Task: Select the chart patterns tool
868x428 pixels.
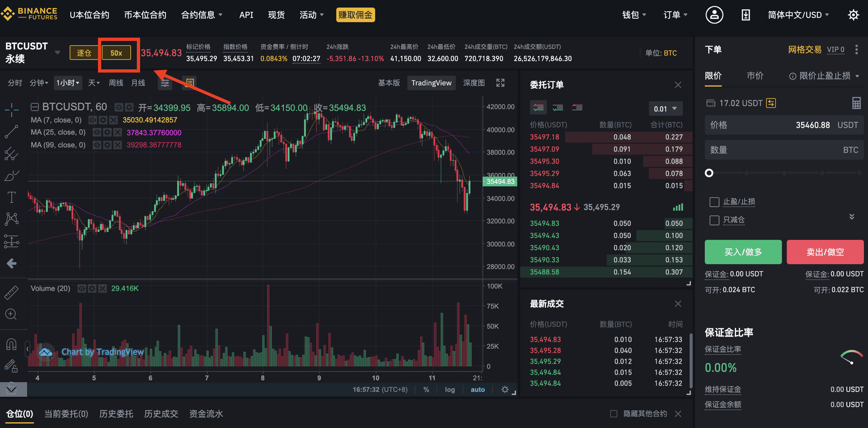Action: pyautogui.click(x=12, y=219)
